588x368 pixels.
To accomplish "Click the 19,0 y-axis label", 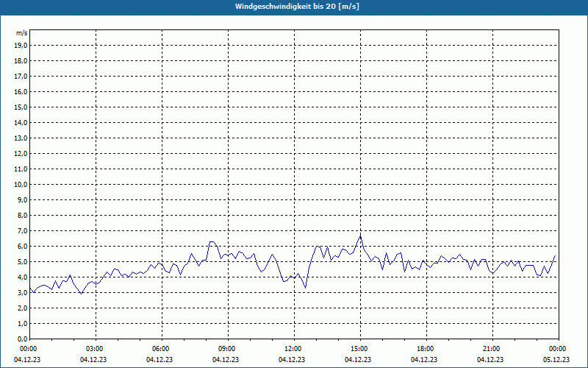I will coord(21,46).
